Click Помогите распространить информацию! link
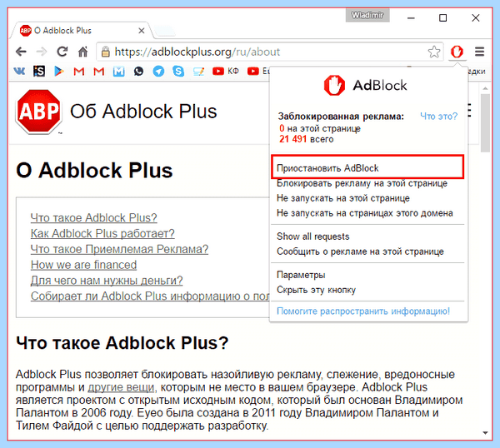This screenshot has width=500, height=448. point(363,311)
